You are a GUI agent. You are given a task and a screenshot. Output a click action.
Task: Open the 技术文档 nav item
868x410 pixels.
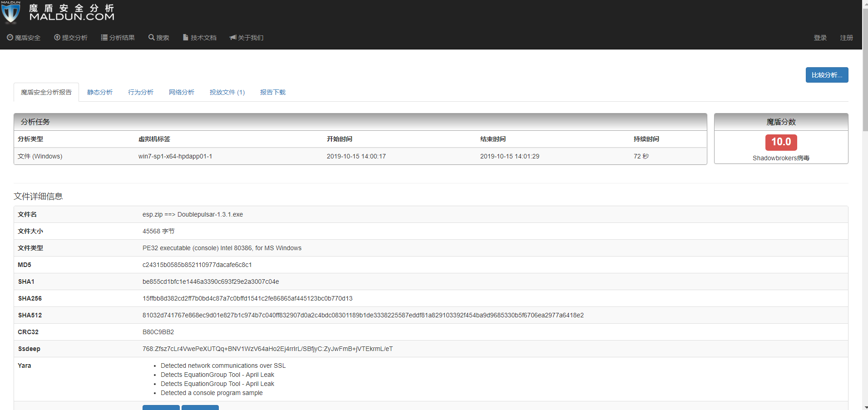point(200,38)
